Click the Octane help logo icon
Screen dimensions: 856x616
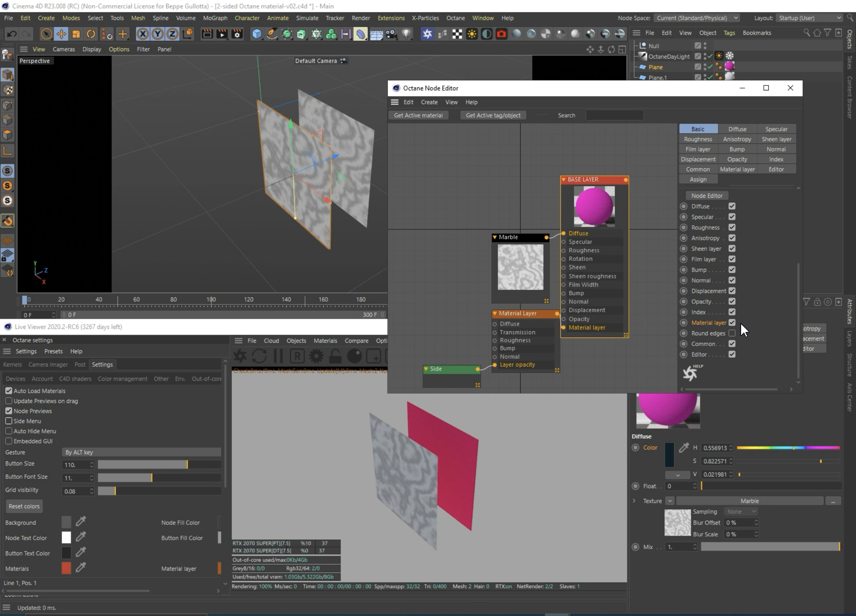coord(691,373)
